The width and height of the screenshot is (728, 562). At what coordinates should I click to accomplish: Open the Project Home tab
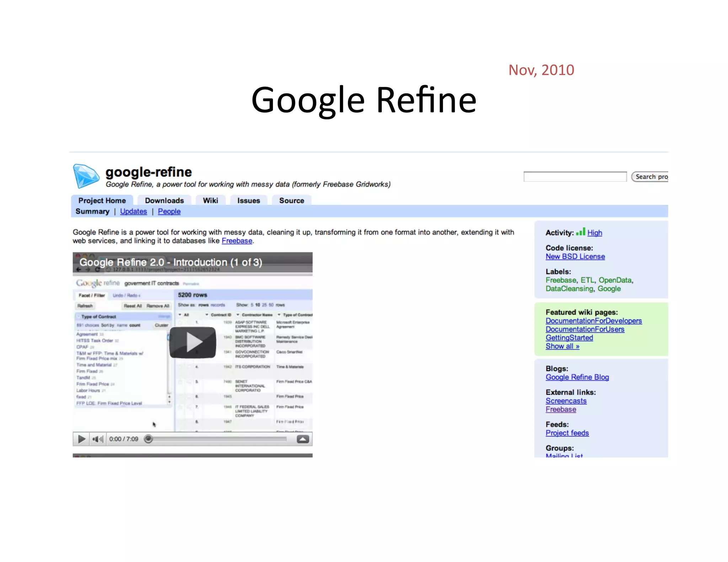pyautogui.click(x=102, y=200)
